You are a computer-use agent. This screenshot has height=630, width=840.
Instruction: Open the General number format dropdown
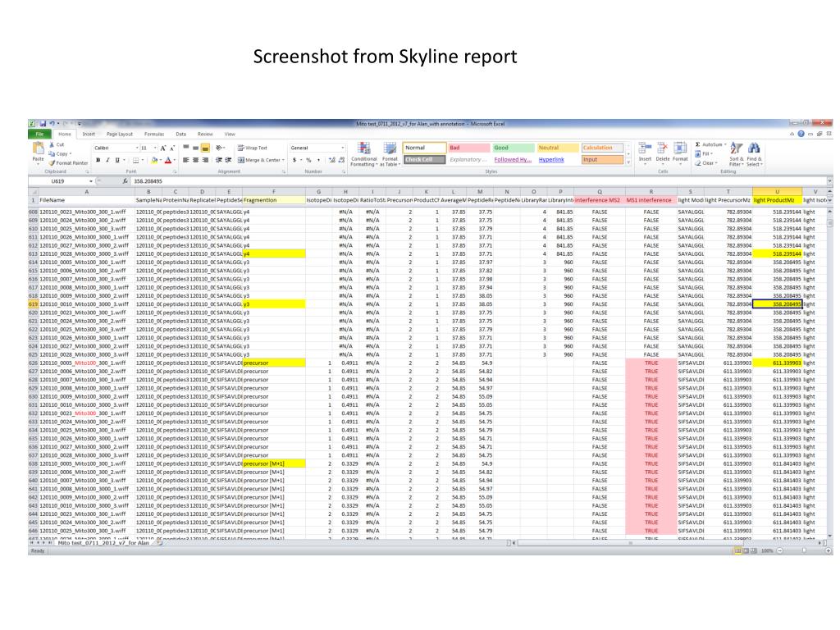coord(343,148)
